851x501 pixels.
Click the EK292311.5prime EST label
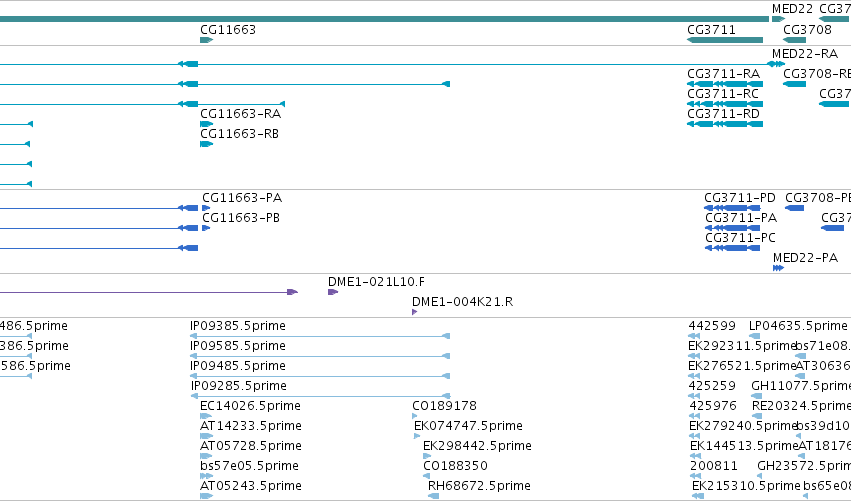tap(742, 346)
